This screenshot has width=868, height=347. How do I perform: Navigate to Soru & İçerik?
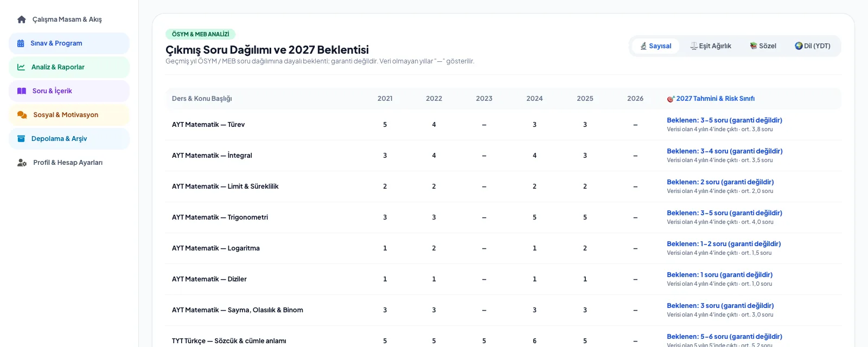[x=69, y=91]
